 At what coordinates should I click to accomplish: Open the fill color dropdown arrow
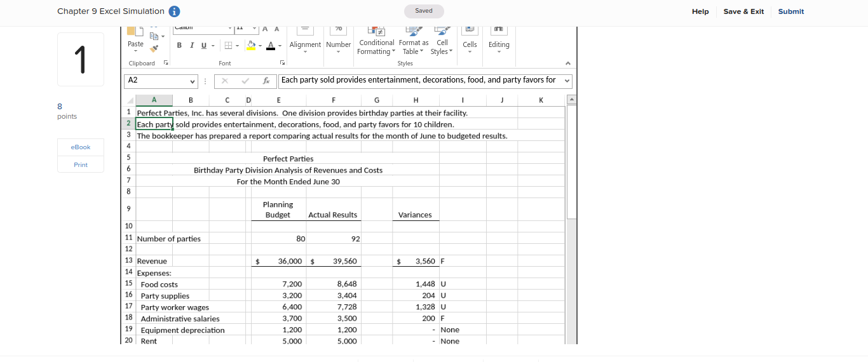point(260,46)
